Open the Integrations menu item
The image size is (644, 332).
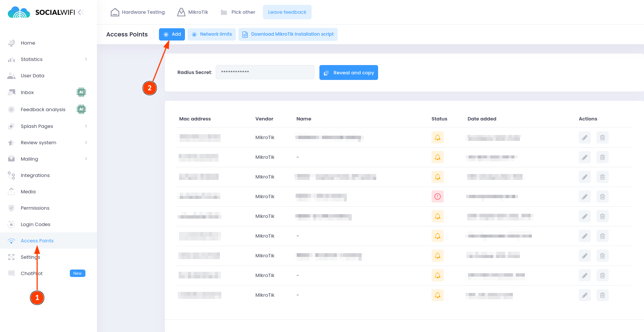(35, 175)
